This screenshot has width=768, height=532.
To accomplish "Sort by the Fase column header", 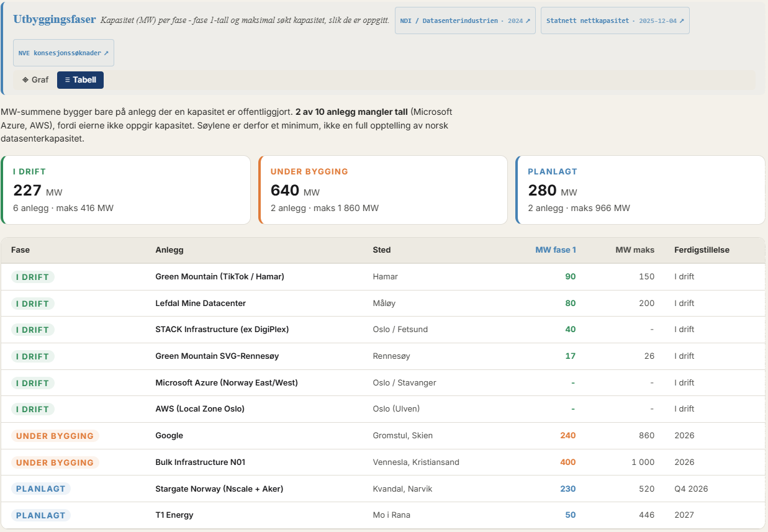I will tap(20, 250).
